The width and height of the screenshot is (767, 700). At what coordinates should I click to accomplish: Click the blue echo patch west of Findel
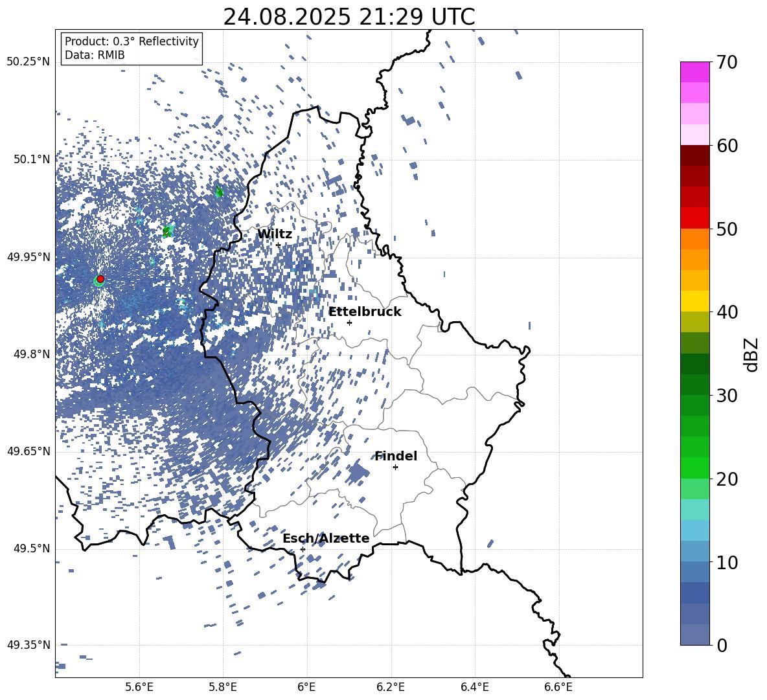pyautogui.click(x=358, y=473)
